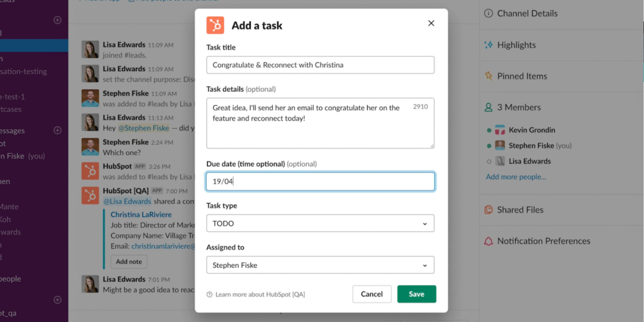Screen dimensions: 644x322
Task: Save the new task
Action: (x=416, y=294)
